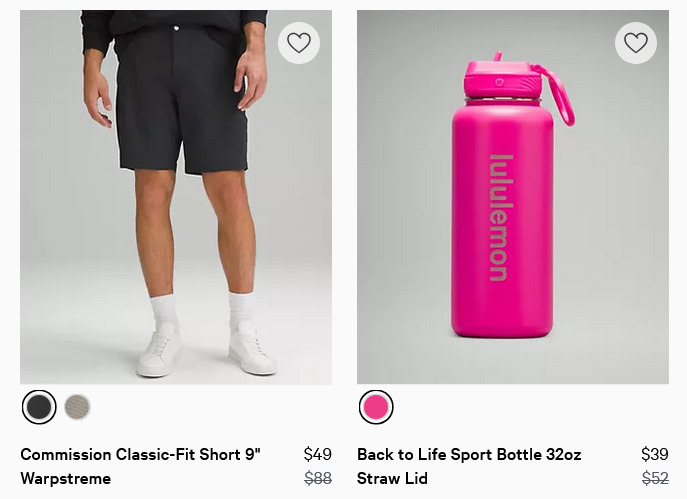Open the Commission Classic-Fit Short 9" product link
The height and width of the screenshot is (499, 687).
[141, 454]
